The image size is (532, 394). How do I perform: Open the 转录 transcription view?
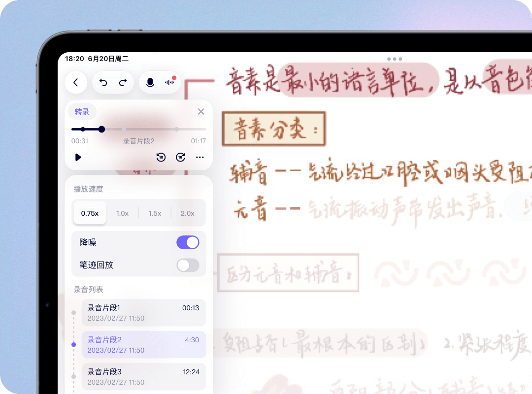tap(82, 111)
